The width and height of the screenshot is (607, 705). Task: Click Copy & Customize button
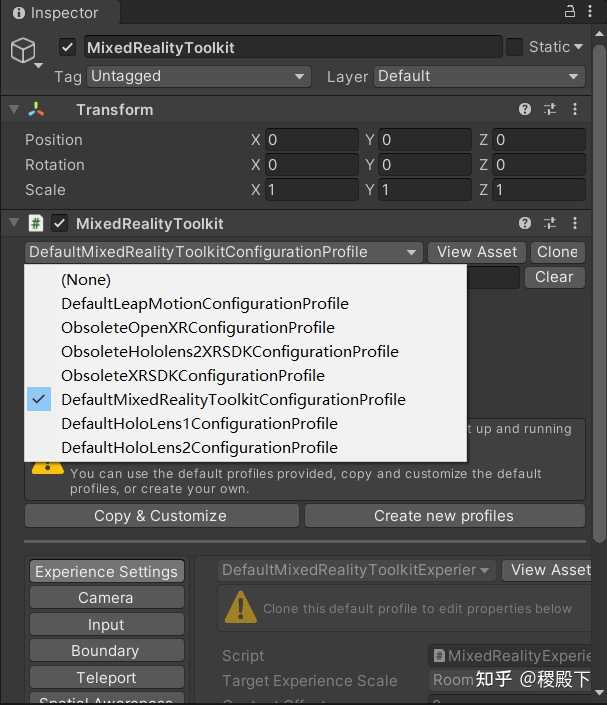(161, 516)
